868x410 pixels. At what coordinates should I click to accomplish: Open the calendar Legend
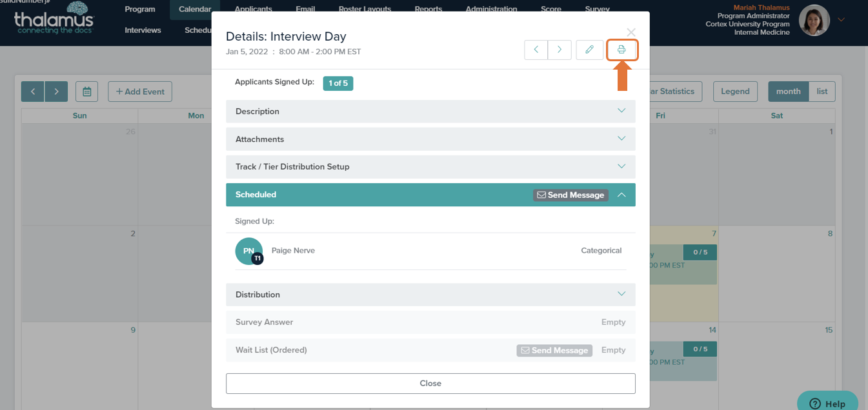(x=735, y=92)
